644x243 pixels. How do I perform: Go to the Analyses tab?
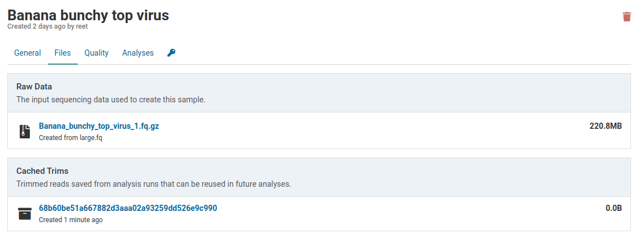pos(138,53)
